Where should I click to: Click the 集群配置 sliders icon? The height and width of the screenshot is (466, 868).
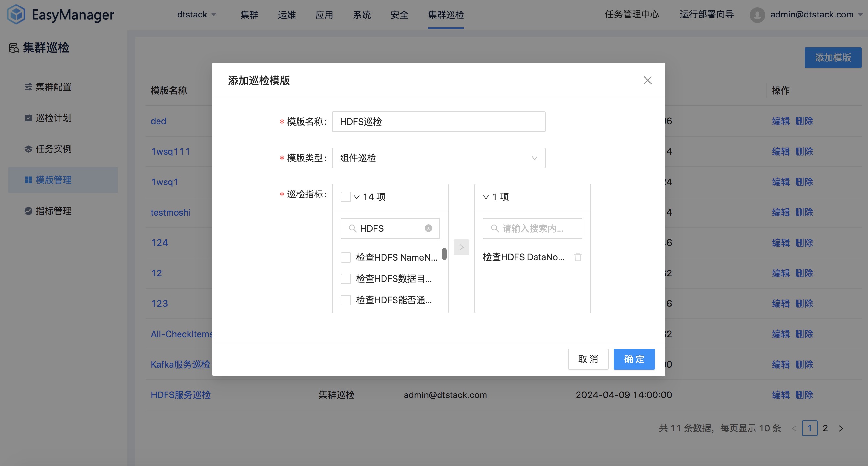[x=28, y=87]
